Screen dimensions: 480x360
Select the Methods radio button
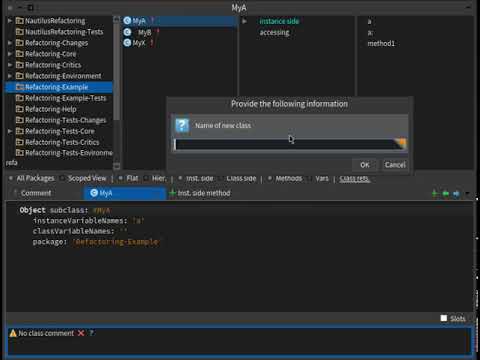[x=270, y=178]
